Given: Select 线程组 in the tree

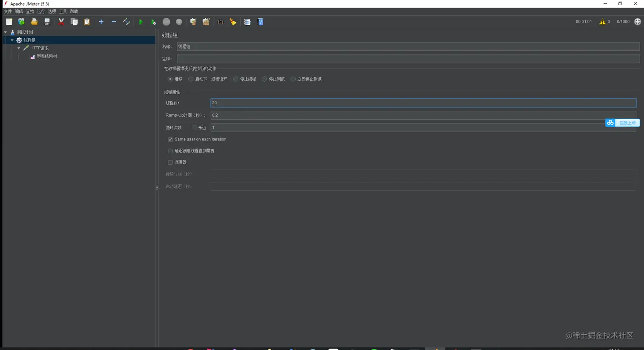Looking at the screenshot, I should pos(29,40).
